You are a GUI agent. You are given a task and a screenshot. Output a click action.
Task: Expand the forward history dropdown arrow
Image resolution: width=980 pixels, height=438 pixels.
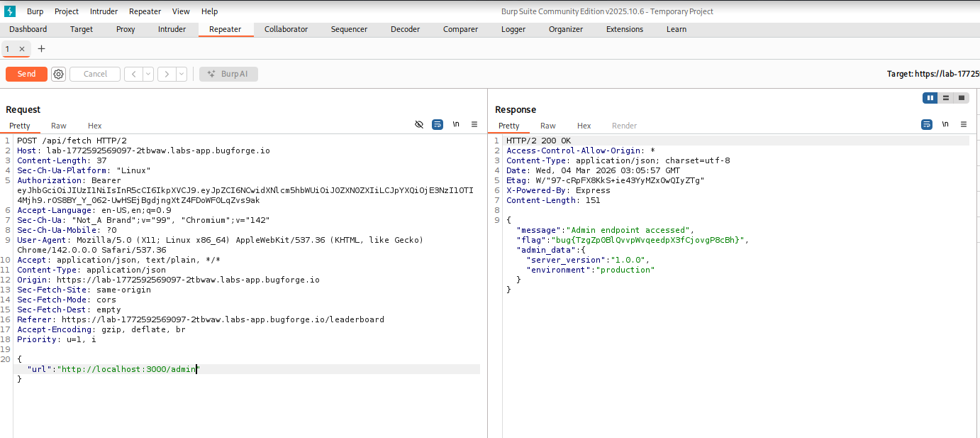[x=182, y=74]
